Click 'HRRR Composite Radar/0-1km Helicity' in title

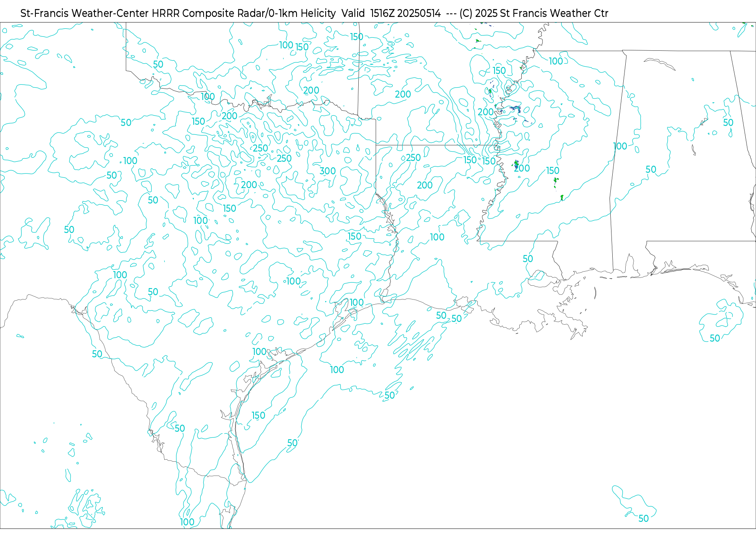(x=244, y=13)
